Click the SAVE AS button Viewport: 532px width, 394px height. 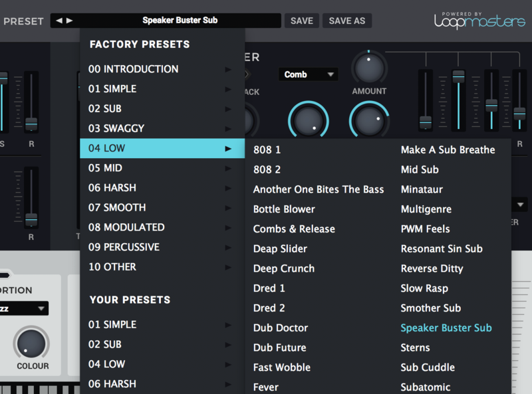click(346, 21)
